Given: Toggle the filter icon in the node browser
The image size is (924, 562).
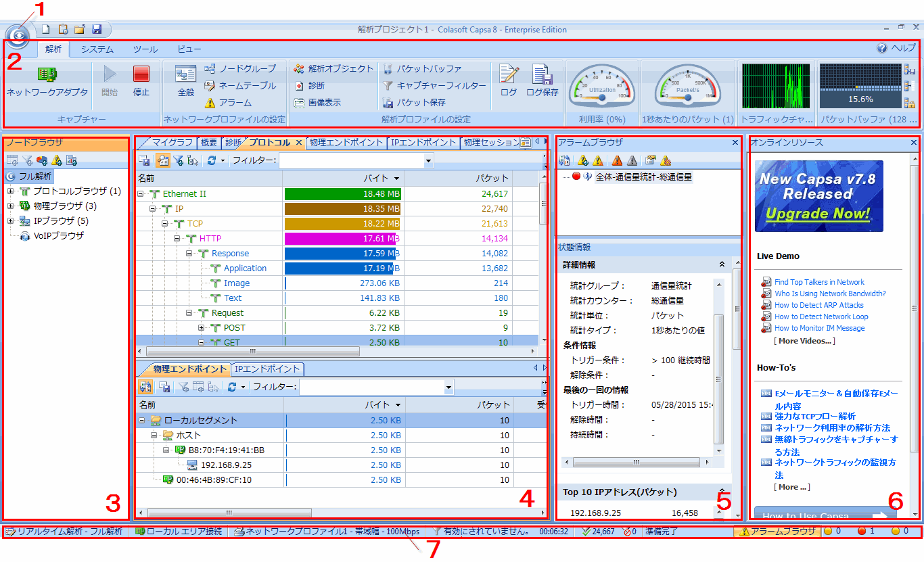Looking at the screenshot, I should (27, 160).
